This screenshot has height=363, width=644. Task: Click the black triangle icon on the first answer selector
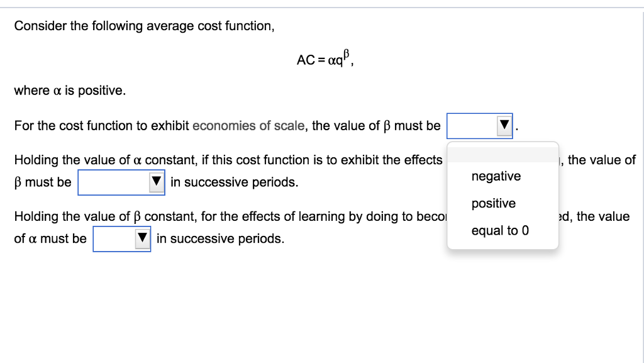point(504,125)
